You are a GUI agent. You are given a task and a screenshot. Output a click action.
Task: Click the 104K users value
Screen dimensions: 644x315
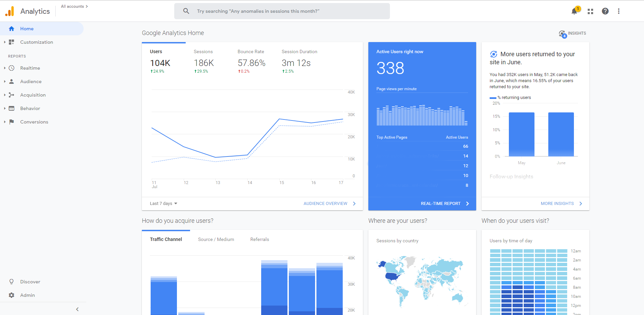[x=160, y=63]
